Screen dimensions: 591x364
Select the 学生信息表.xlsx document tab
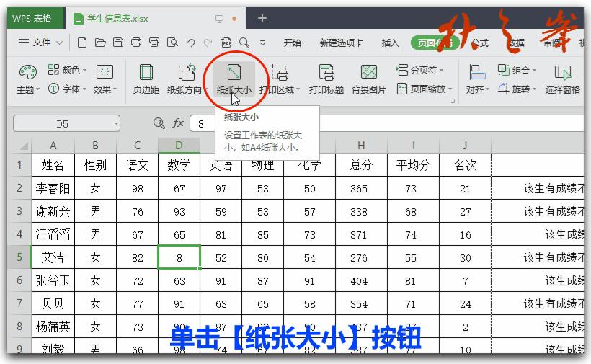click(117, 19)
